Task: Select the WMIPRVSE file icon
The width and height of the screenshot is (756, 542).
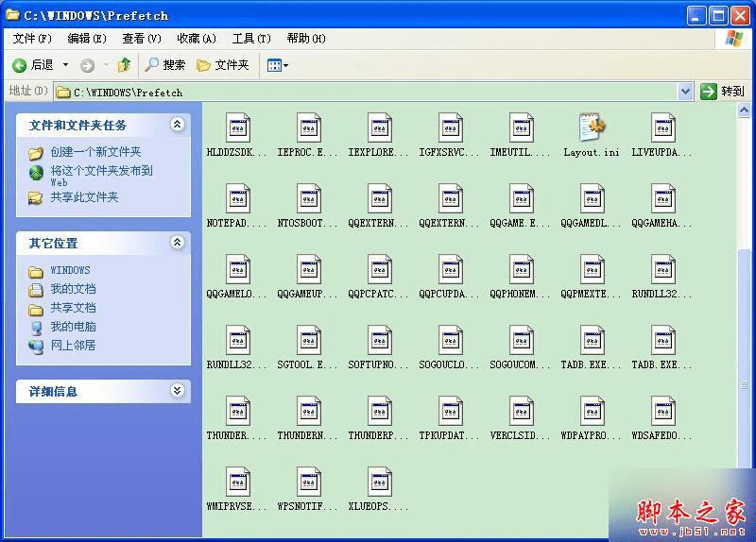Action: [238, 482]
